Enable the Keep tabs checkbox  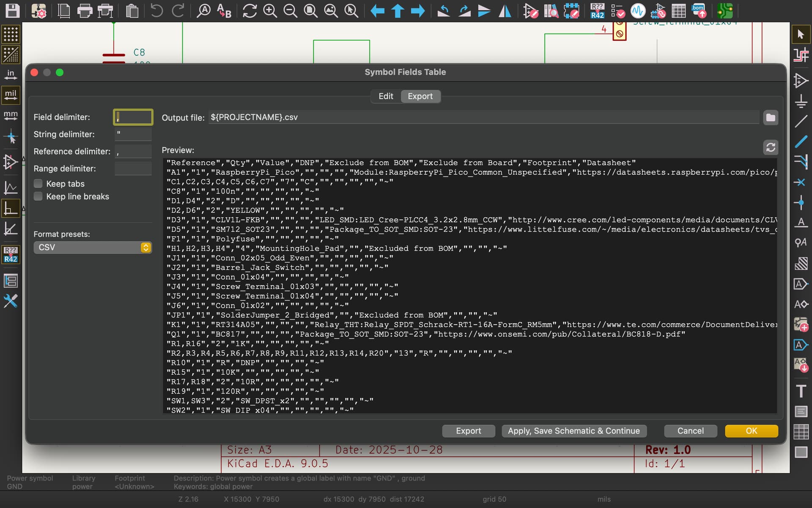coord(38,184)
